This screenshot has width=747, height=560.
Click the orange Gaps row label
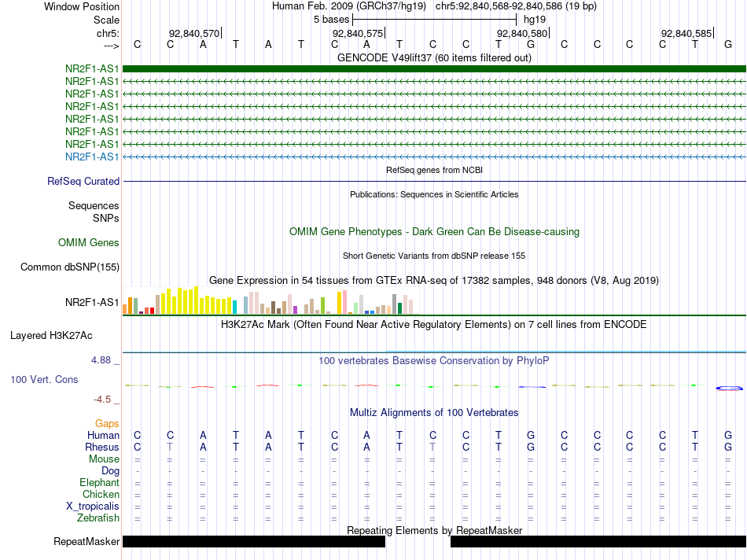point(107,424)
